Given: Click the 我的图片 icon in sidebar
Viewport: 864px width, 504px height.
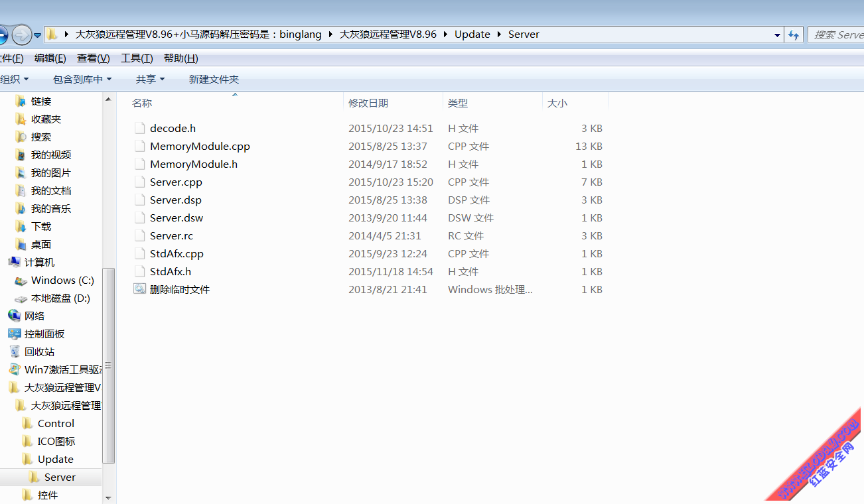Looking at the screenshot, I should [21, 172].
